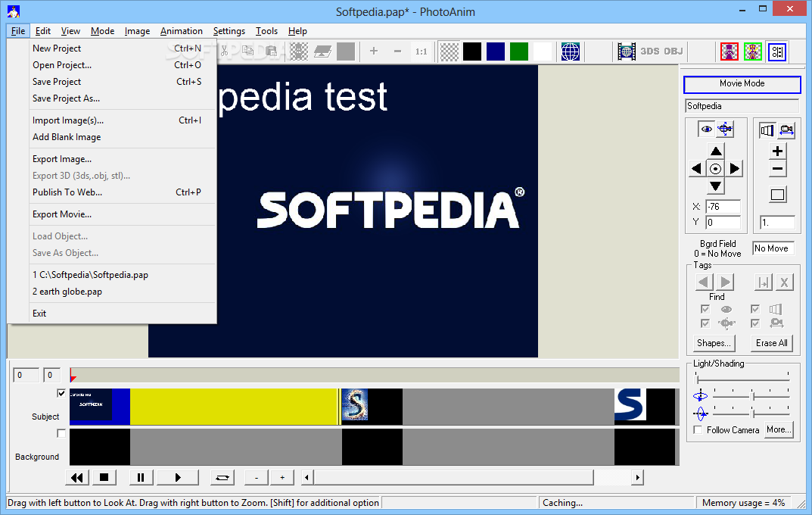The image size is (812, 515).
Task: Toggle the loop playback button
Action: (222, 477)
